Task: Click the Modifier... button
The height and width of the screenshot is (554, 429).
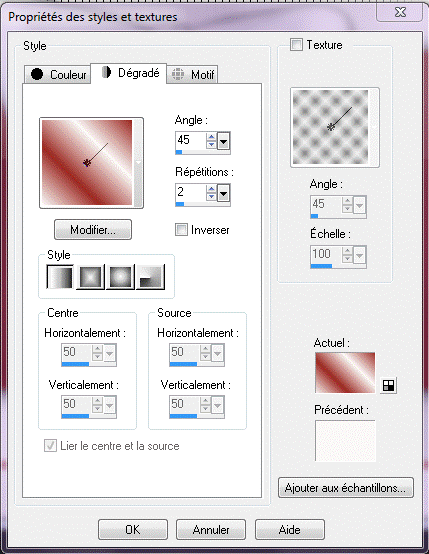Action: pyautogui.click(x=93, y=230)
